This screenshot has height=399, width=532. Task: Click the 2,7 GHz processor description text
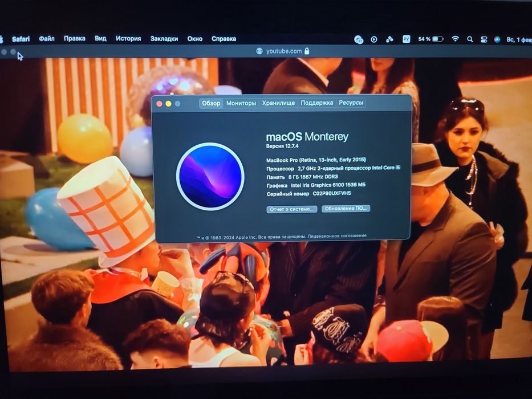pos(349,168)
